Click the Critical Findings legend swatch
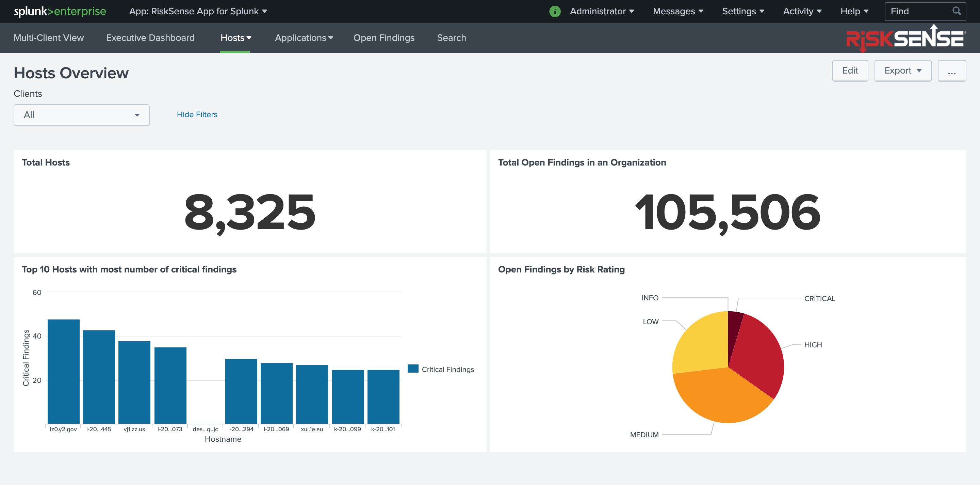980x485 pixels. (x=413, y=369)
